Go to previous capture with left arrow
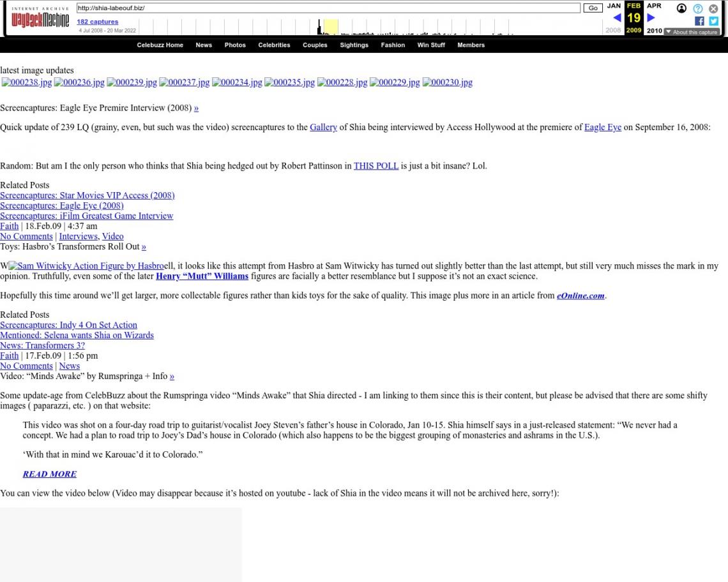 coord(617,18)
